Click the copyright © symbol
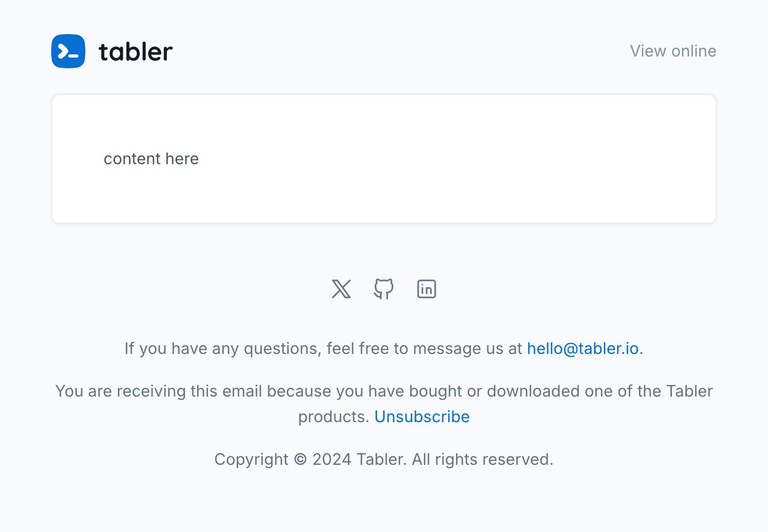The height and width of the screenshot is (532, 768). (x=300, y=460)
